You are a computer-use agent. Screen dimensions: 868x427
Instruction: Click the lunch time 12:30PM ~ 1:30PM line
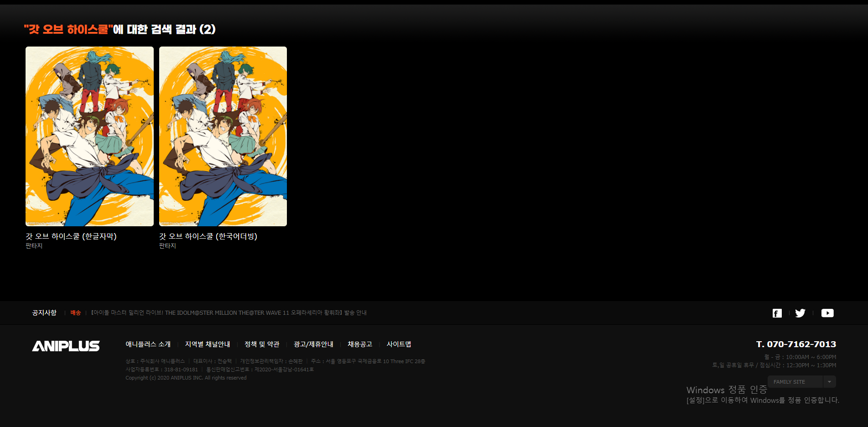(x=774, y=365)
